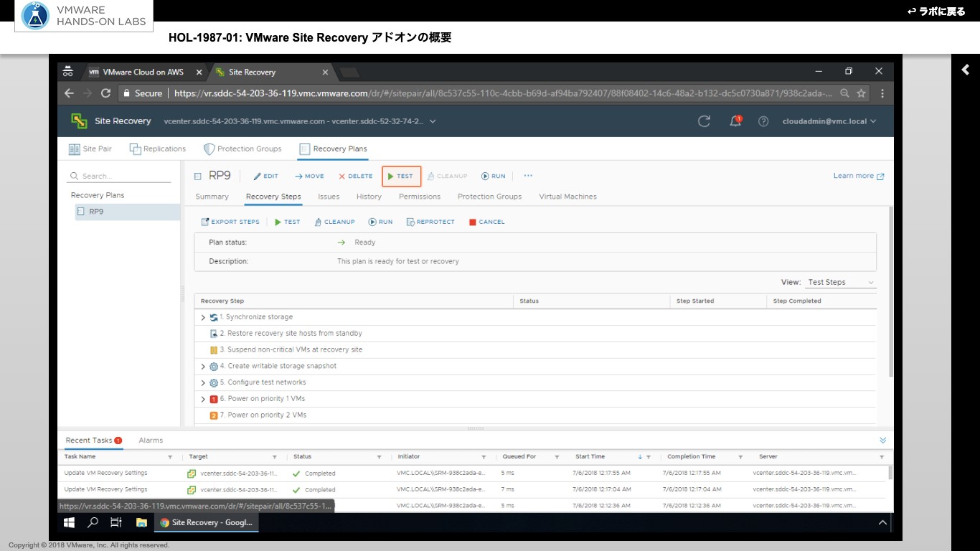
Task: Click the MOVE button
Action: [309, 176]
